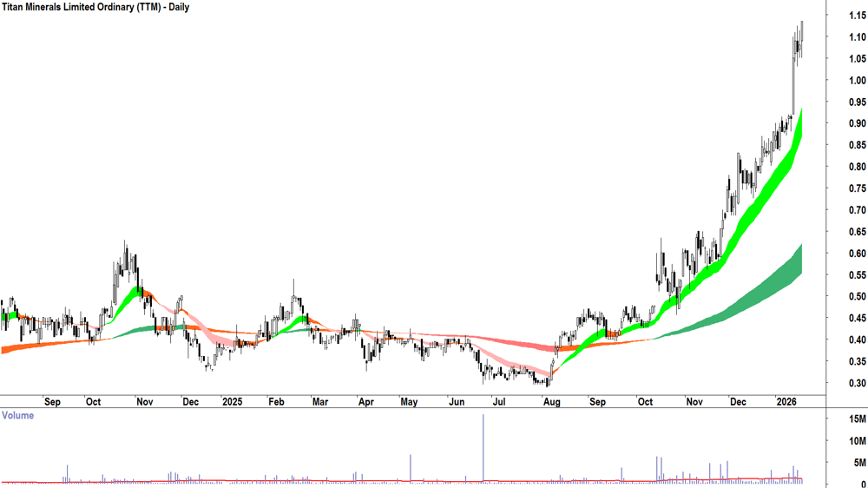The height and width of the screenshot is (488, 868).
Task: Click the 15M volume axis label
Action: pyautogui.click(x=858, y=419)
